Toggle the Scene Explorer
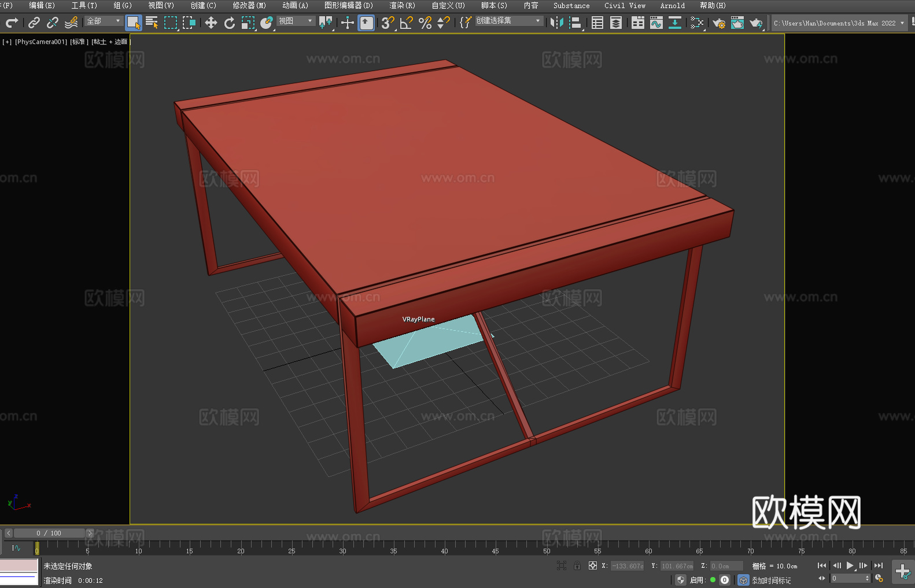This screenshot has height=588, width=915. 597,23
